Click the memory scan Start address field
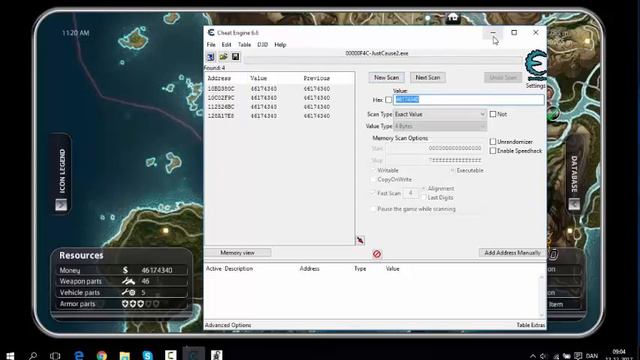The image size is (640, 360). (435, 148)
